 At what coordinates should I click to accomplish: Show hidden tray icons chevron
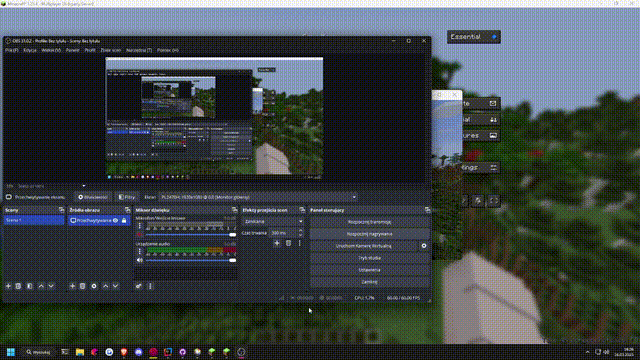[587, 352]
